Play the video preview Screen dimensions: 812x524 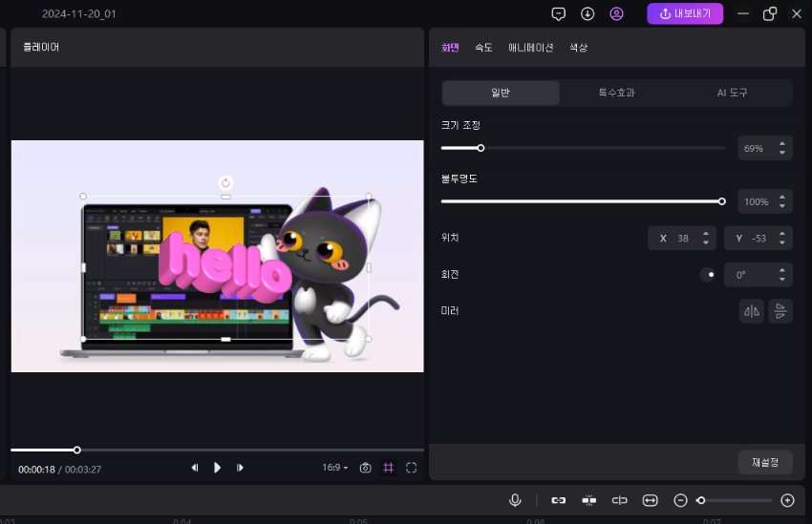click(x=217, y=468)
